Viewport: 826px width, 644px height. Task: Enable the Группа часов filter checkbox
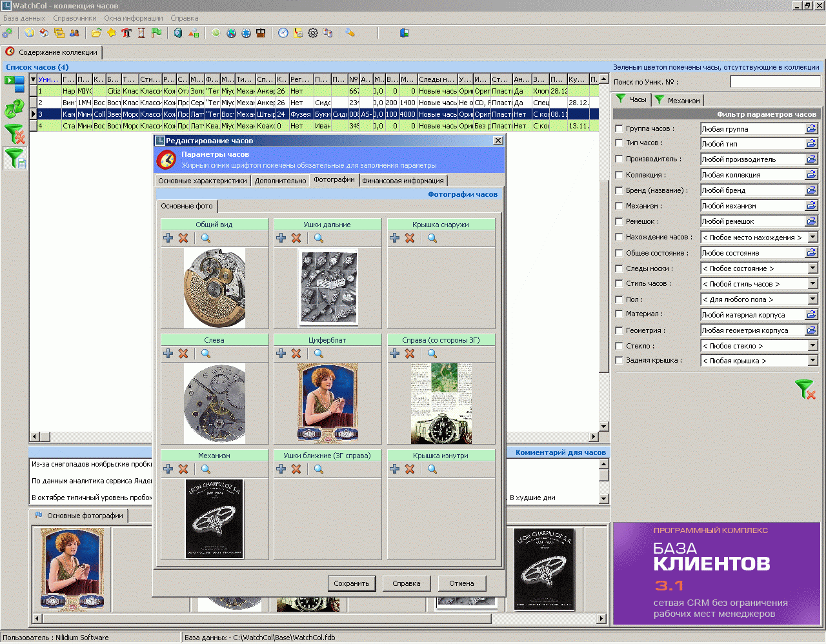coord(619,129)
